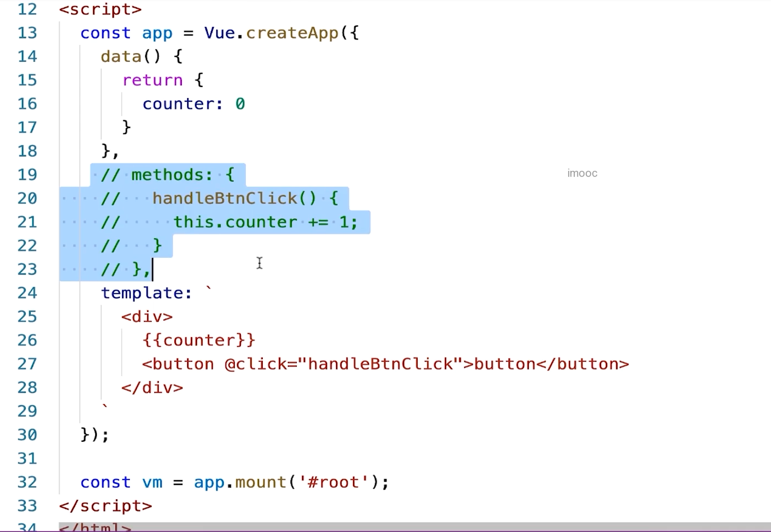Click the commented 'methods:' text
This screenshot has width=771, height=532.
(x=172, y=174)
